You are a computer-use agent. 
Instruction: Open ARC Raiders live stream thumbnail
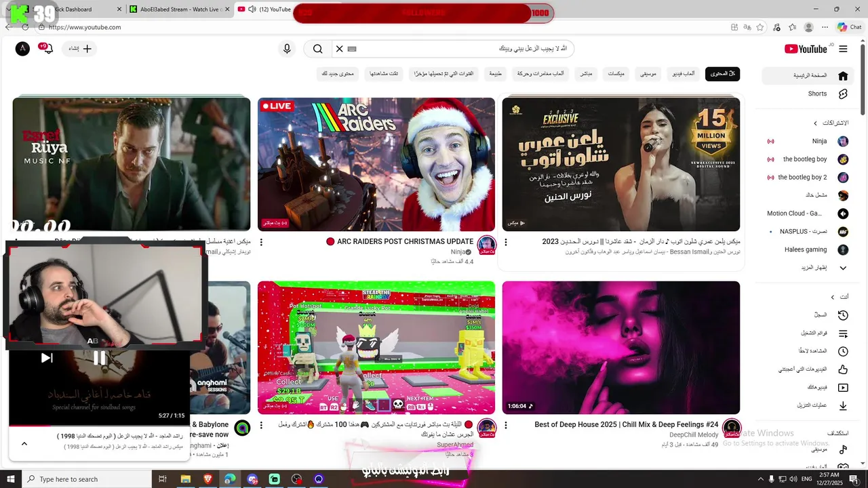[x=376, y=164]
